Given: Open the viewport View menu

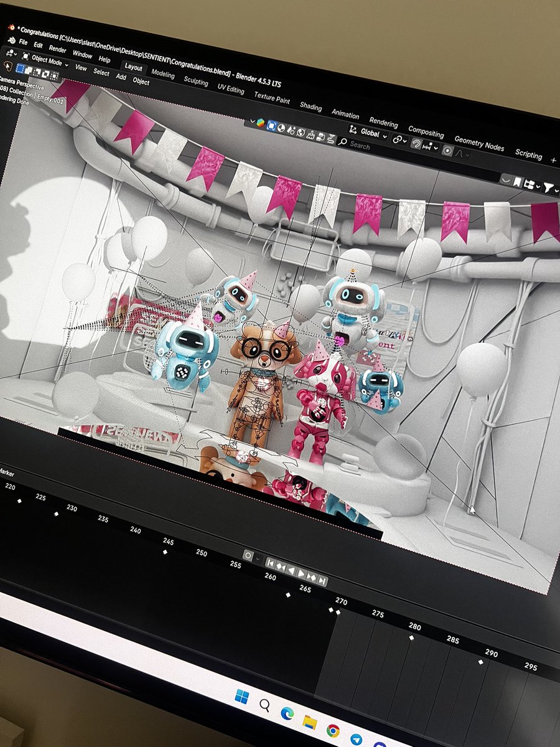Looking at the screenshot, I should [x=81, y=67].
